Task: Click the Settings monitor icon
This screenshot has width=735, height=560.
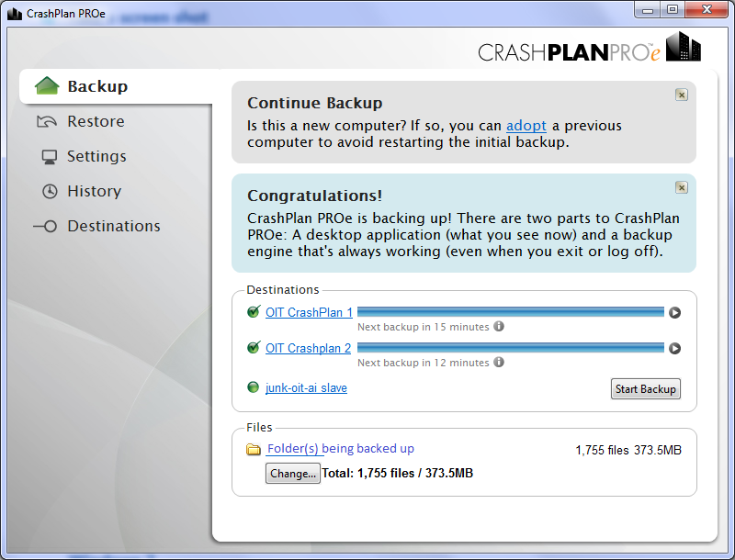Action: (50, 157)
